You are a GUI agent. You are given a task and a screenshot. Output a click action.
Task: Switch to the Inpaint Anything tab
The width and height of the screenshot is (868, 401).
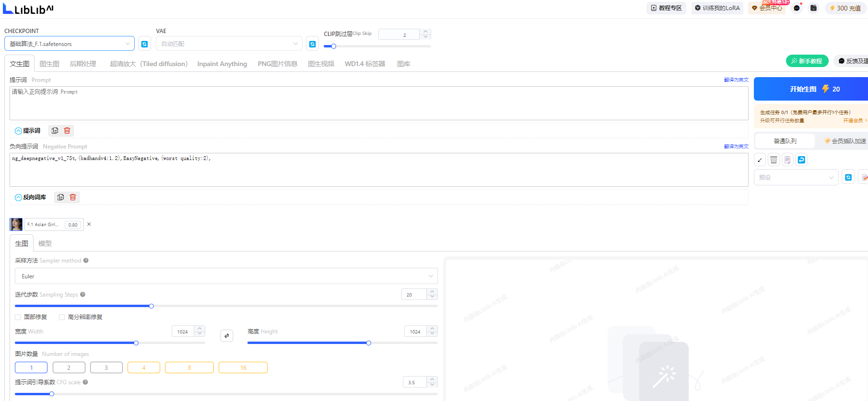(222, 64)
